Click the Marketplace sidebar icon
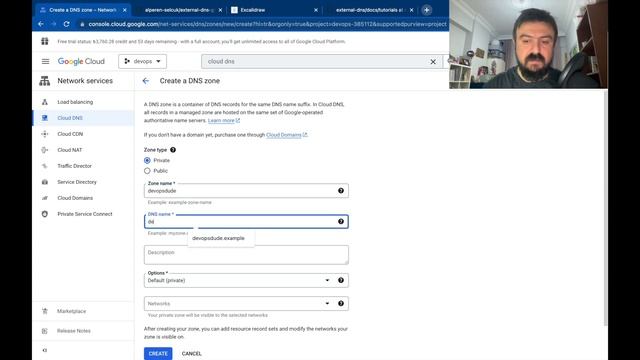 click(45, 311)
